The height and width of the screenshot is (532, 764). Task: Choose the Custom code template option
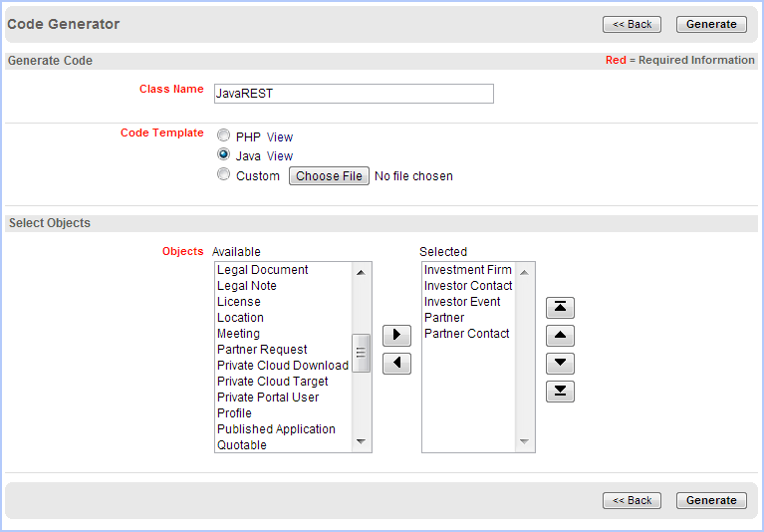(x=223, y=175)
